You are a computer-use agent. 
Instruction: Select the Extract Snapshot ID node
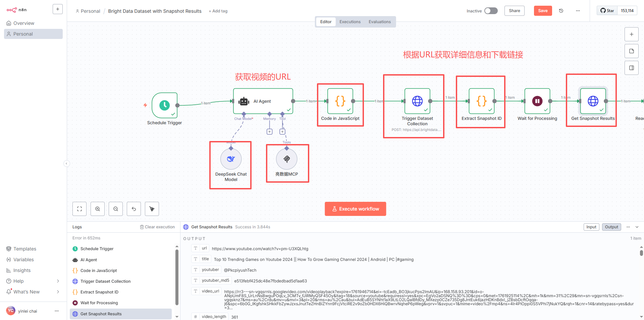point(482,101)
